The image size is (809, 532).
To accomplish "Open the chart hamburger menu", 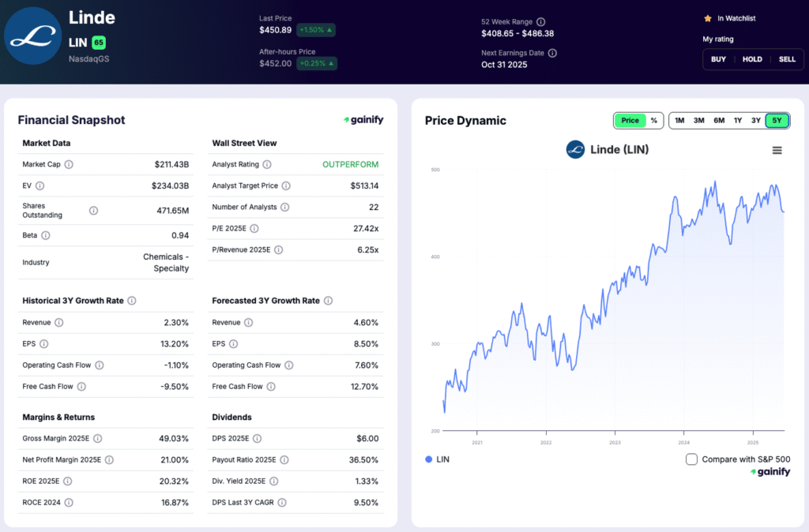I will pyautogui.click(x=777, y=149).
